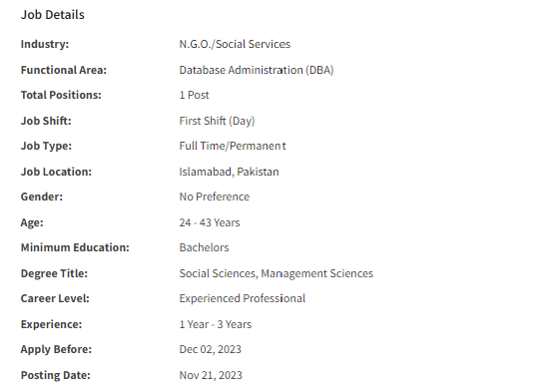Click Social Sciences, Management Sciences degree text

click(277, 273)
